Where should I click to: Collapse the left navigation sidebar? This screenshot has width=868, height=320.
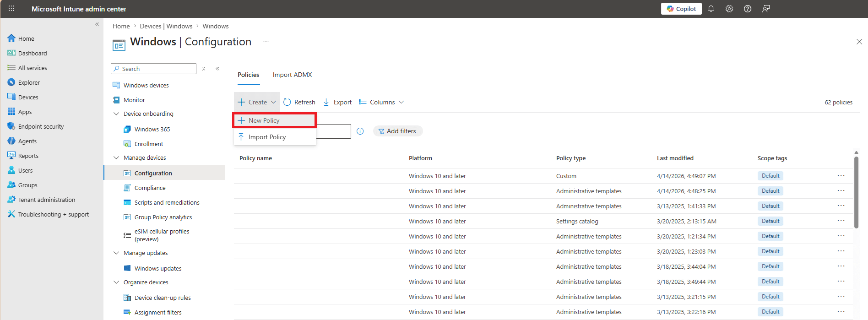[x=97, y=24]
